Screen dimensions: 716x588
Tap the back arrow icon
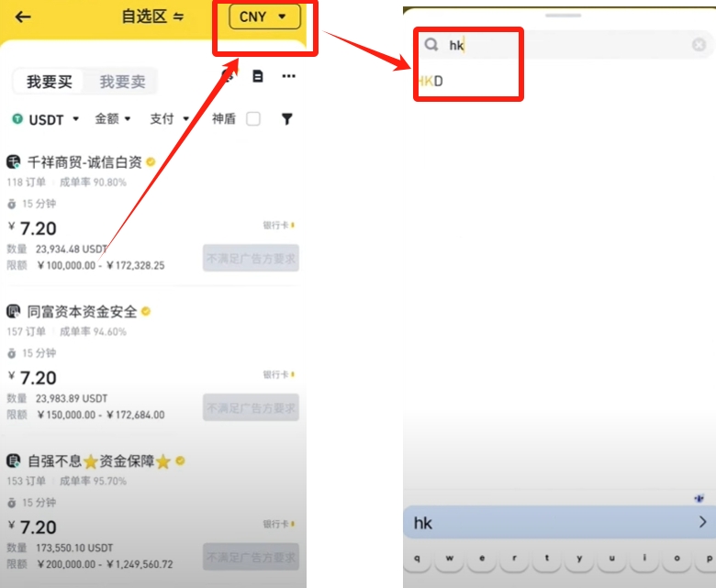23,17
